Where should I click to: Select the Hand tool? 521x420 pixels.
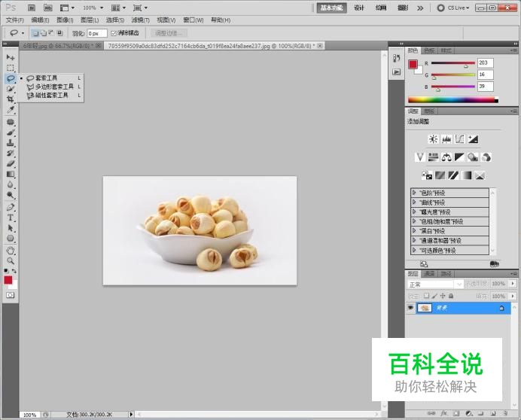[11, 250]
